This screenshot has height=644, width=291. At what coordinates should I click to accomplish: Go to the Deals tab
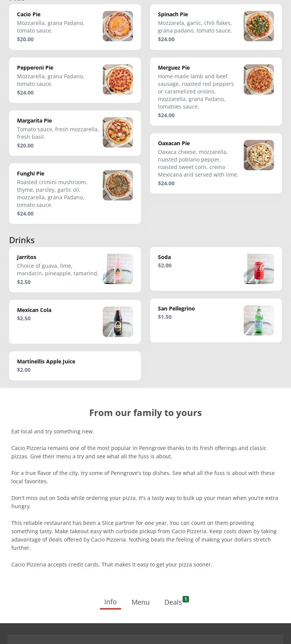point(173,602)
